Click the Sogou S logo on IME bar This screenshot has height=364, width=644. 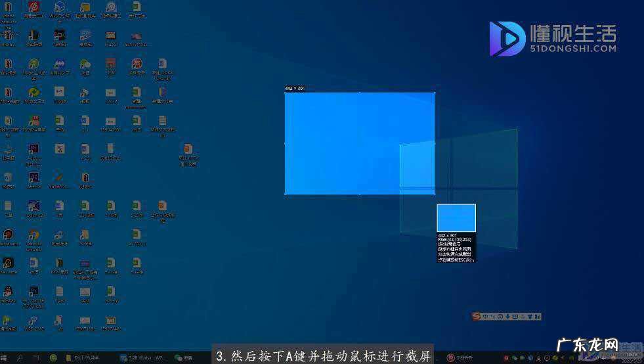click(476, 316)
